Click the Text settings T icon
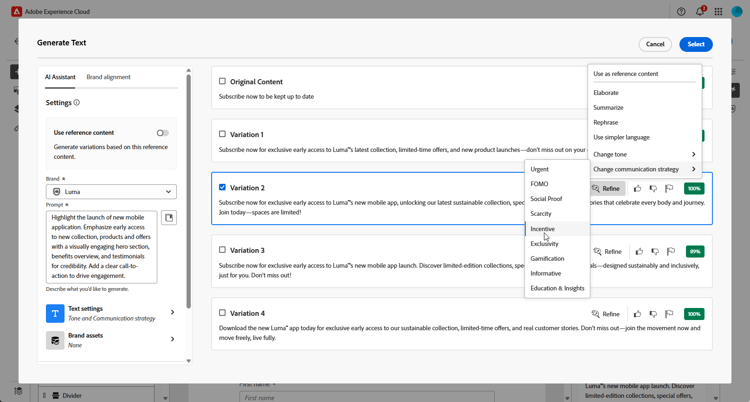 coord(55,313)
